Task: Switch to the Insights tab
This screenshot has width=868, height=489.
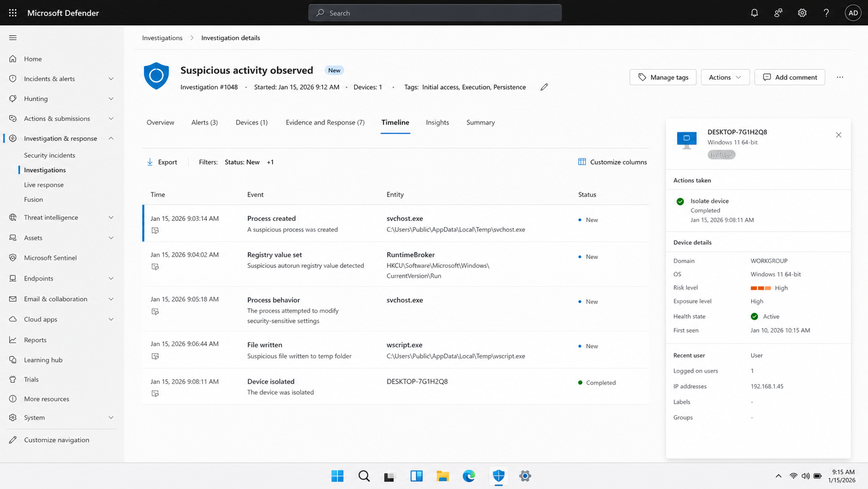Action: tap(438, 123)
